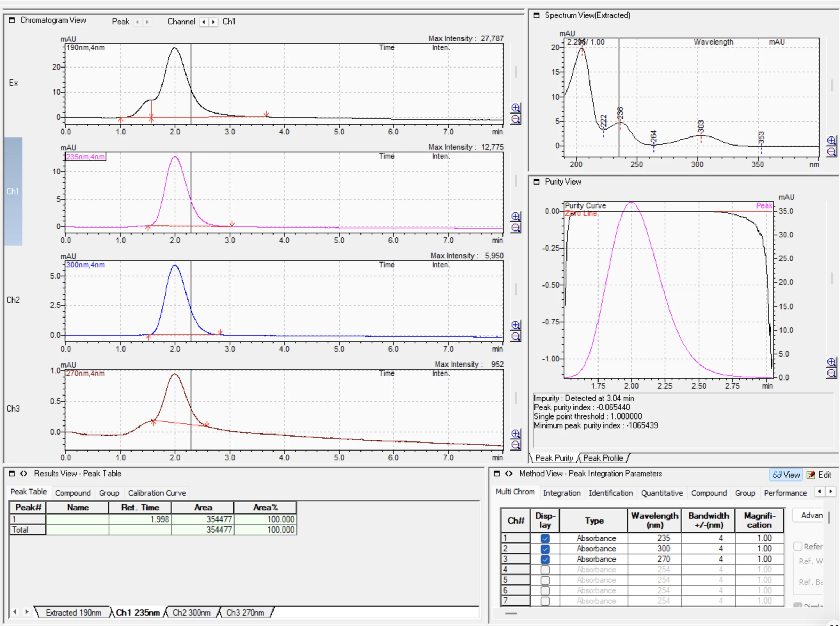Zoom in on the 300nm Ch2 chromatogram
Viewport: 840px width, 626px height.
515,325
